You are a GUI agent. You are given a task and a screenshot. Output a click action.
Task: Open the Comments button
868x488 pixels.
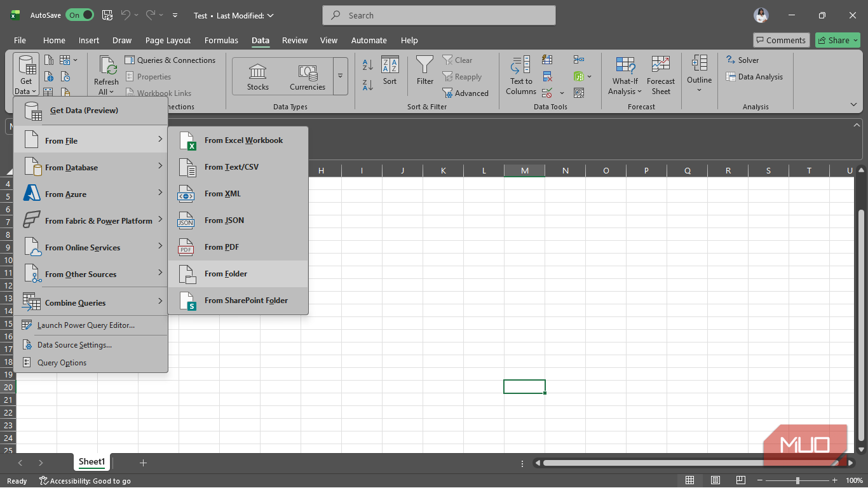tap(781, 40)
